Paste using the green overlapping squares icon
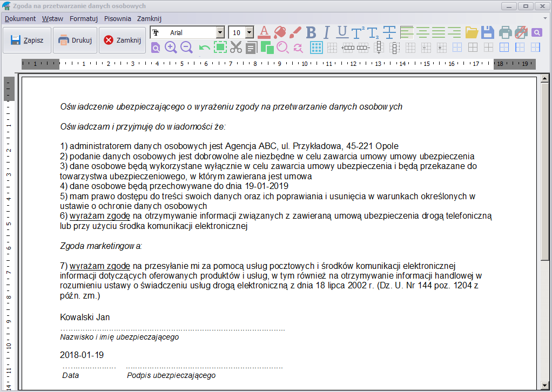The width and height of the screenshot is (552, 392). [x=267, y=48]
